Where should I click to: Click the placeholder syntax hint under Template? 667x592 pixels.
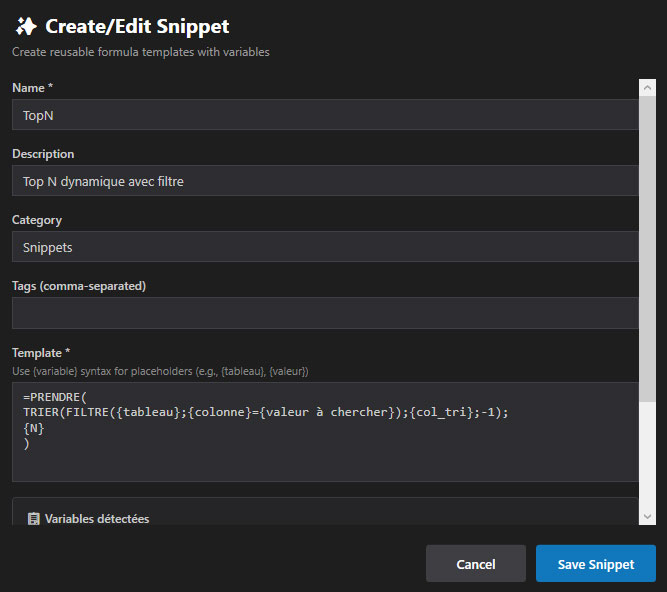click(160, 371)
